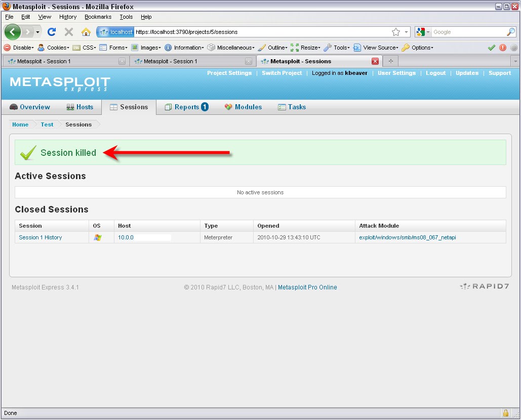Open the list all tabs dropdown
The image size is (521, 420).
click(515, 61)
